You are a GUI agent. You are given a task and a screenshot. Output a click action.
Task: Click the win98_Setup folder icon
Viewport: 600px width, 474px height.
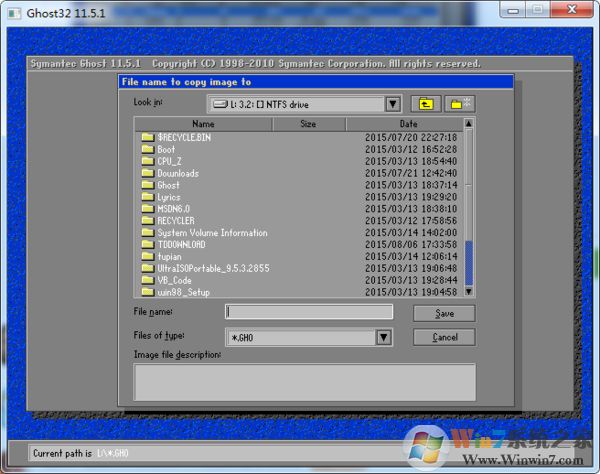pos(147,292)
